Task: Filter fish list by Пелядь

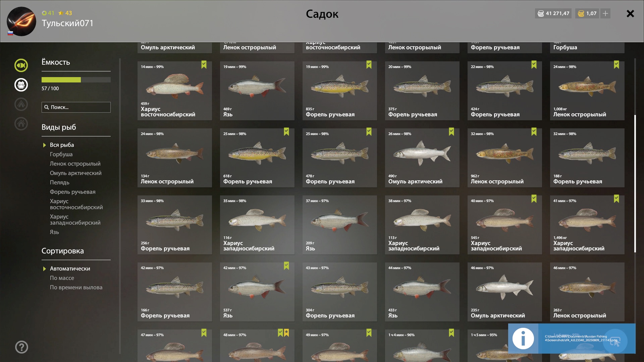Action: 59,182
